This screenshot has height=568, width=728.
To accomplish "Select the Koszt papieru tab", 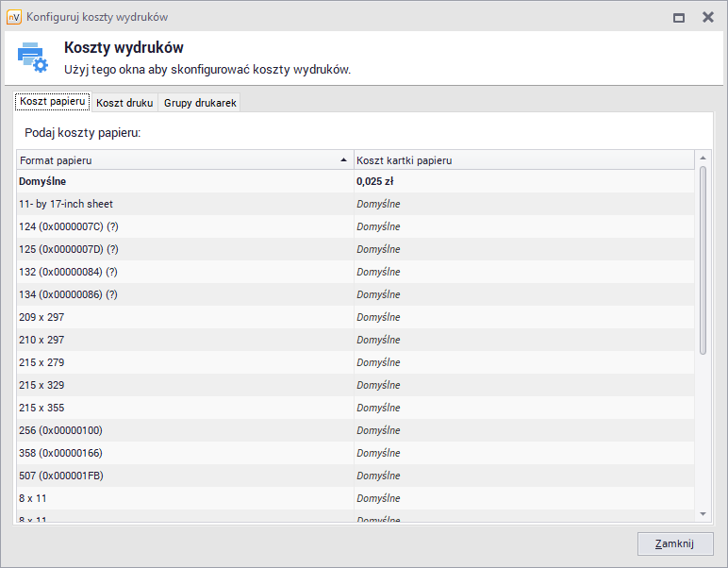I will (x=53, y=102).
